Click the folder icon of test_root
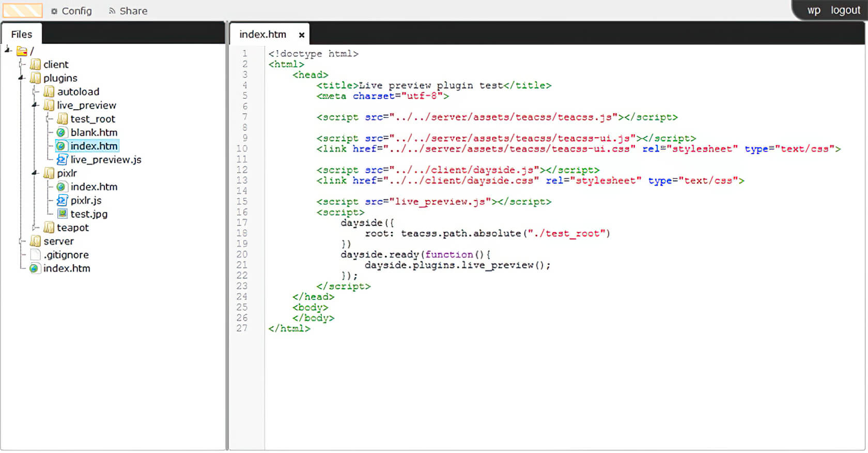The image size is (868, 453). (x=62, y=119)
